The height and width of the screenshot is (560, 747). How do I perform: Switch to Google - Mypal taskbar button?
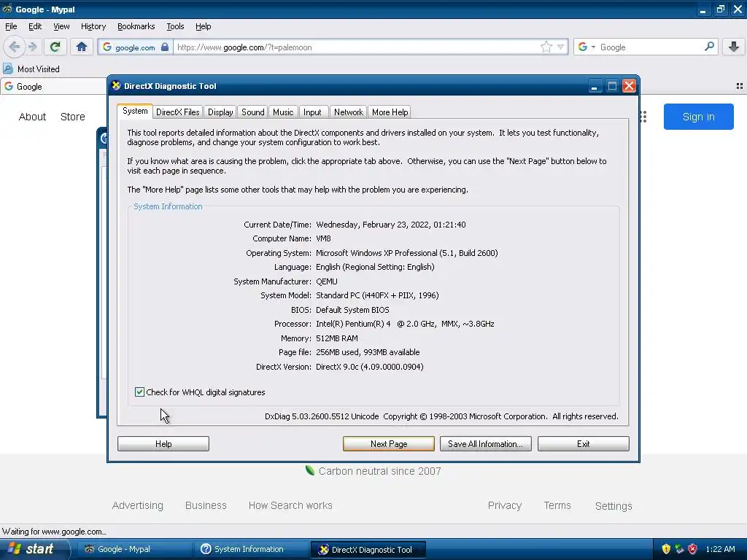[135, 549]
